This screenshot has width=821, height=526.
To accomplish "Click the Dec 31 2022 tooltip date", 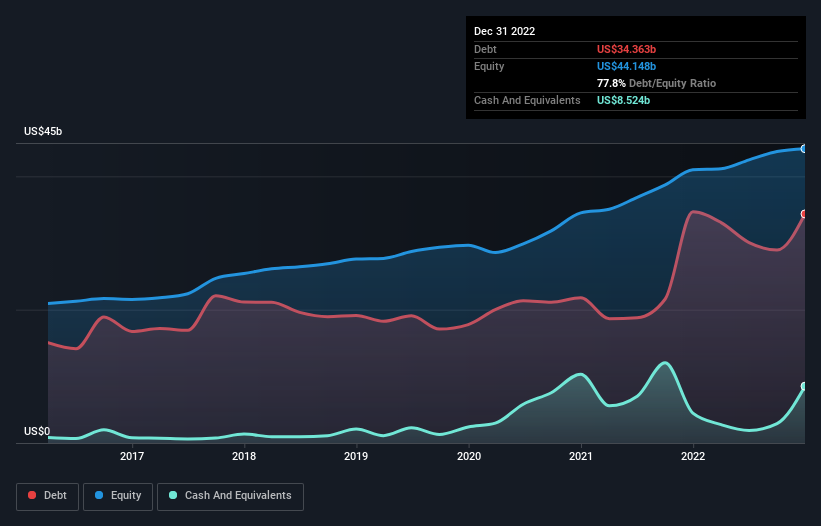I will click(504, 31).
